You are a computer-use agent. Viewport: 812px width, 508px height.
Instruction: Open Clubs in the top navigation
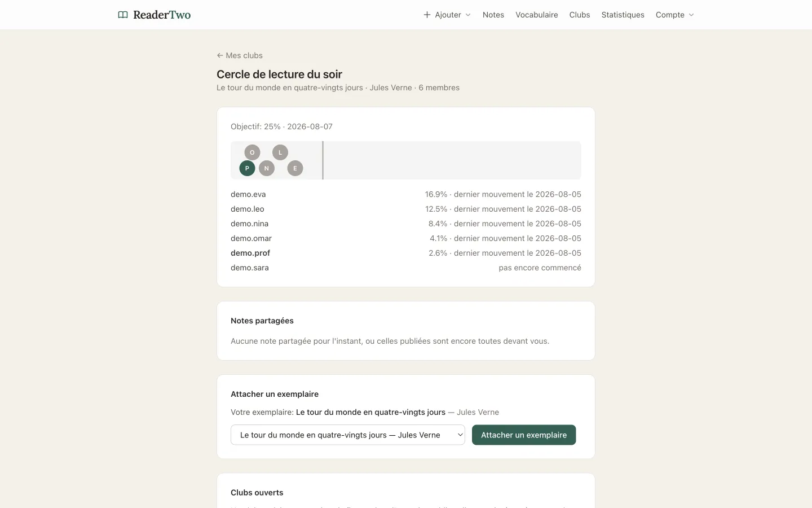[x=580, y=15]
